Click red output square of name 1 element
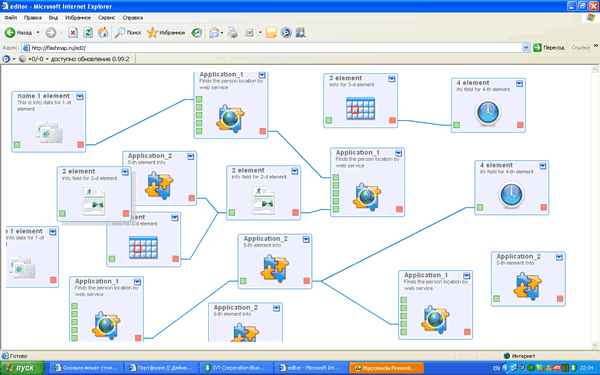 (80, 144)
